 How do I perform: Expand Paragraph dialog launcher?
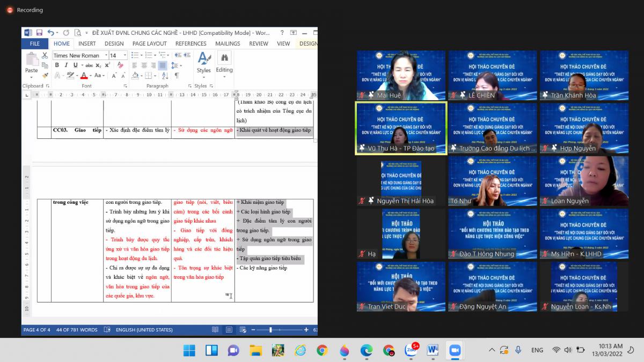[x=189, y=86]
